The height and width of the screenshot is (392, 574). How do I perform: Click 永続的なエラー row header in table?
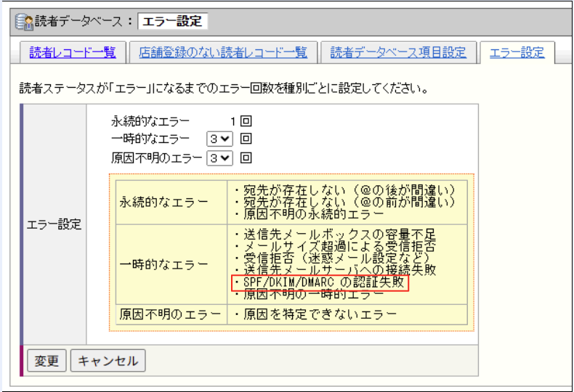point(163,202)
